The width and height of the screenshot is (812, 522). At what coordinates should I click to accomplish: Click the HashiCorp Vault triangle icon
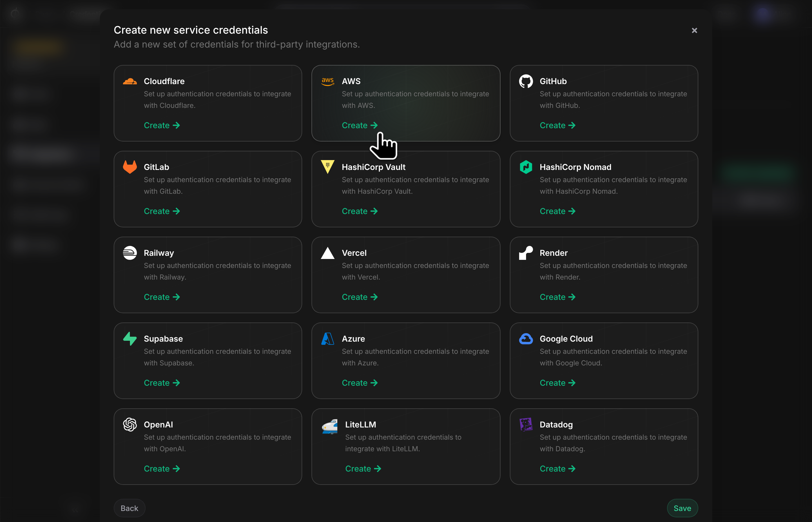(328, 167)
